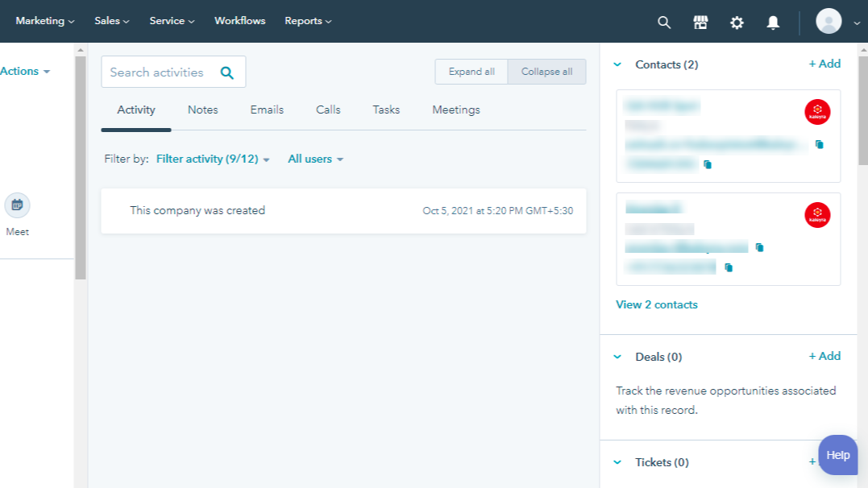Screen dimensions: 868x488
Task: Select the Meet calendar icon in left sidebar
Action: [17, 205]
